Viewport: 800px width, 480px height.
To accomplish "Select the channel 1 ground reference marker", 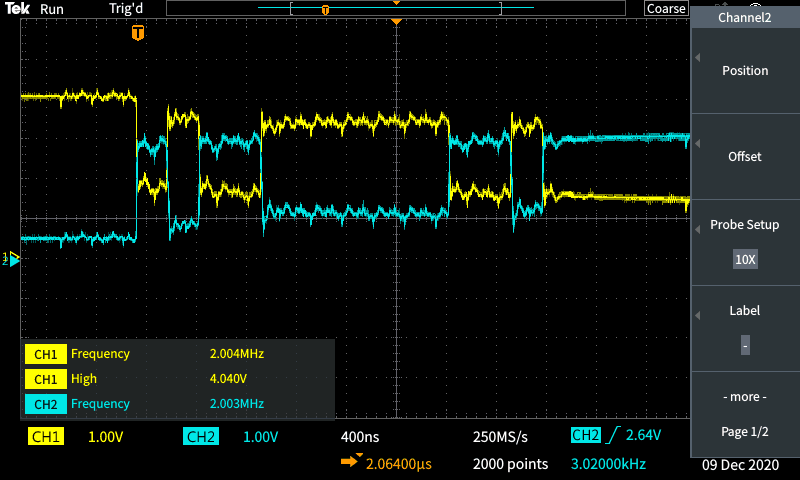I will pyautogui.click(x=12, y=258).
